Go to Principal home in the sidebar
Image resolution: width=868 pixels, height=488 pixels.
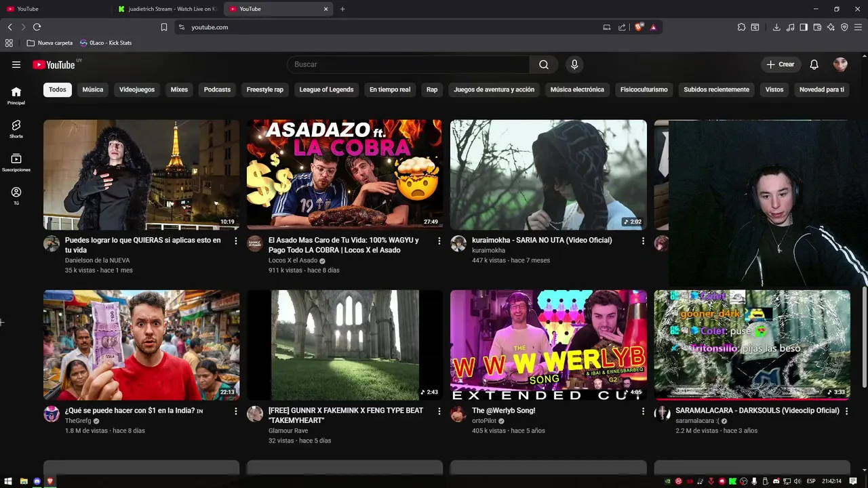[x=16, y=96]
